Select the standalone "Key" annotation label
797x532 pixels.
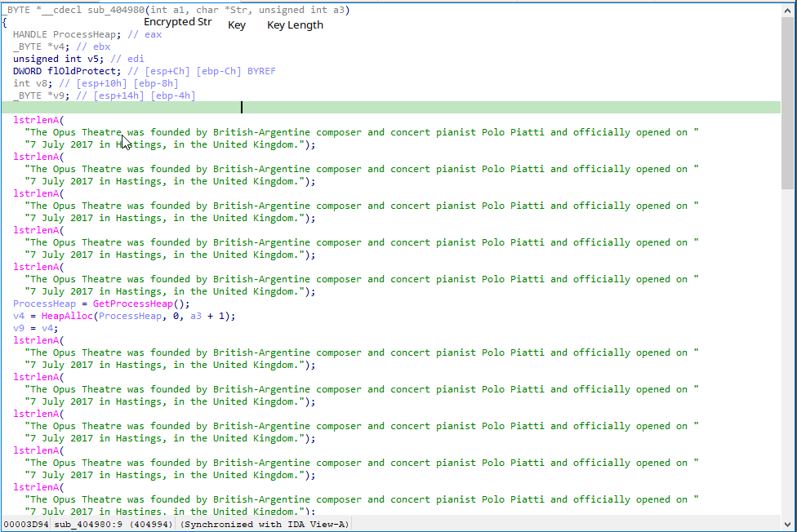click(x=237, y=25)
